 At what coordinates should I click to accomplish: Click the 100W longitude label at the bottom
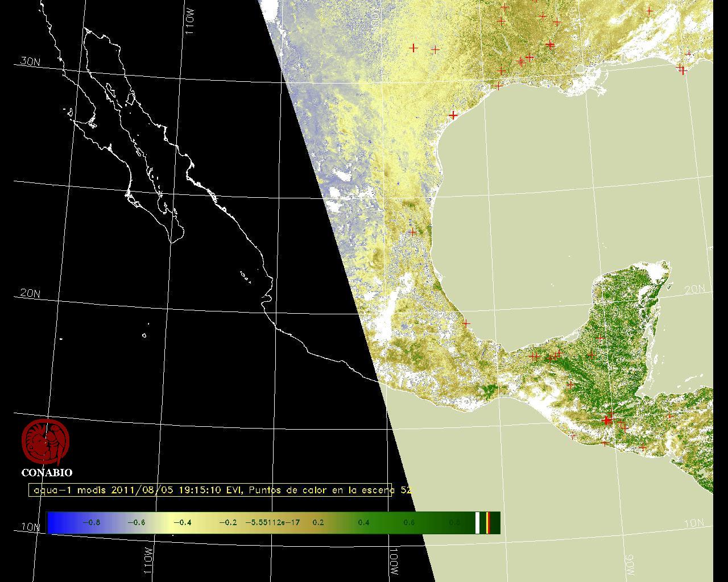coord(394,562)
